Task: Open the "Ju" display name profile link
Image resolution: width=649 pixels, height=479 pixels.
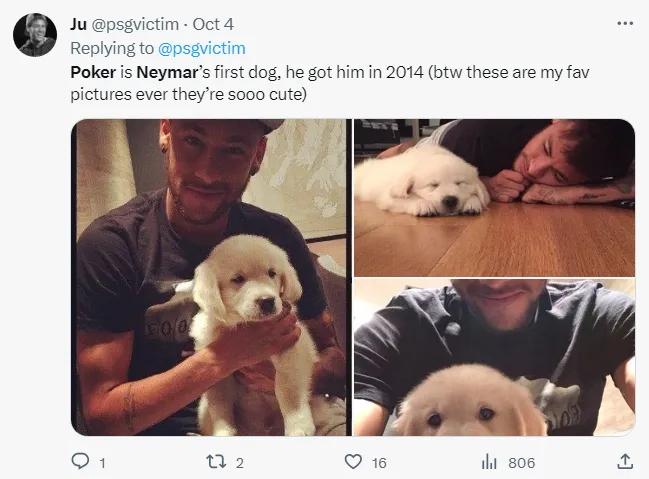Action: 79,24
